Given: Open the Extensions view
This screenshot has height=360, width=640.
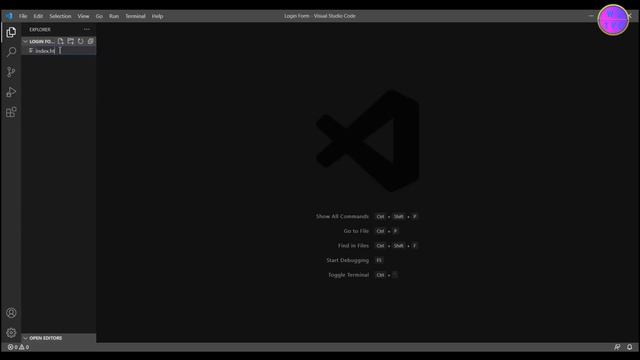Looking at the screenshot, I should tap(11, 112).
